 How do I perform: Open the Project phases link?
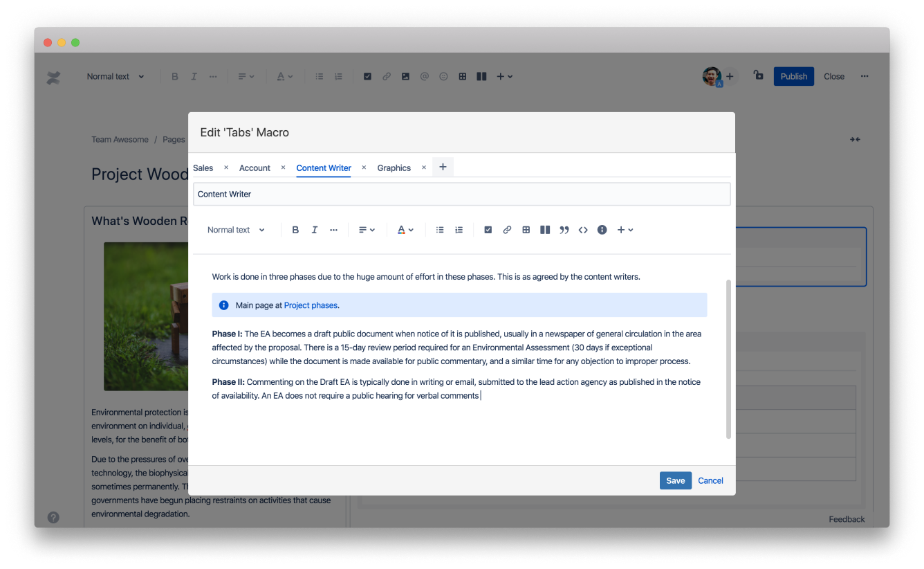tap(311, 305)
